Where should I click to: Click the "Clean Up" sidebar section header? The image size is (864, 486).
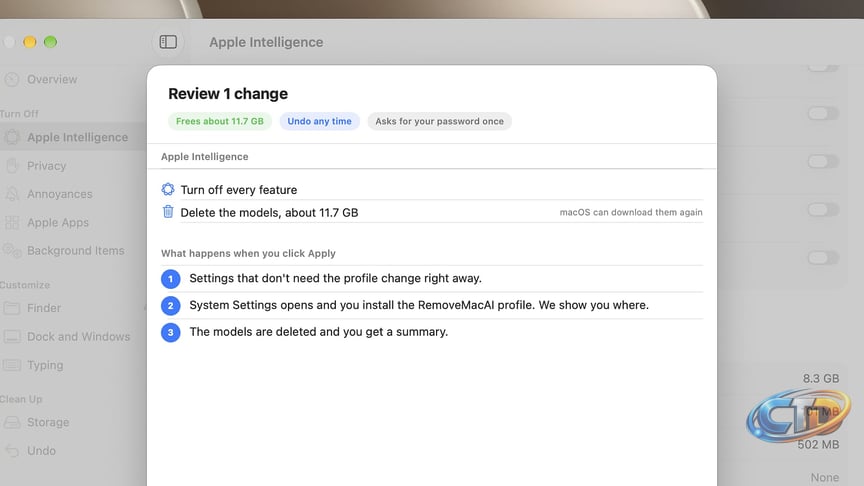[x=21, y=399]
